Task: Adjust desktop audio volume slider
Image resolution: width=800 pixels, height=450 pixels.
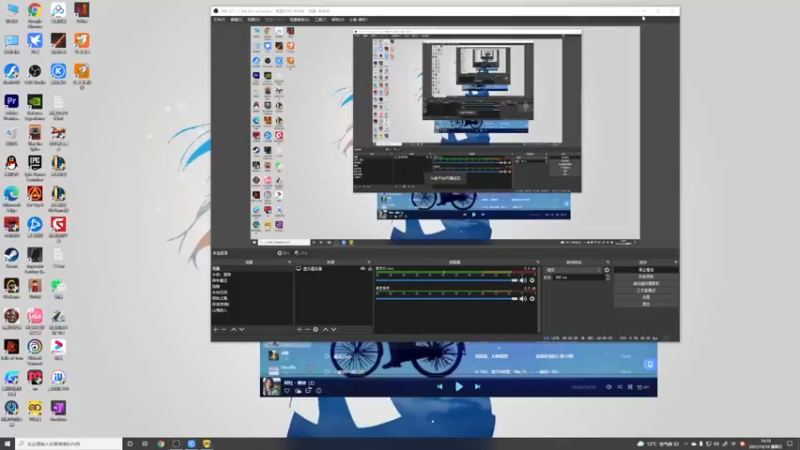Action: 447,280
